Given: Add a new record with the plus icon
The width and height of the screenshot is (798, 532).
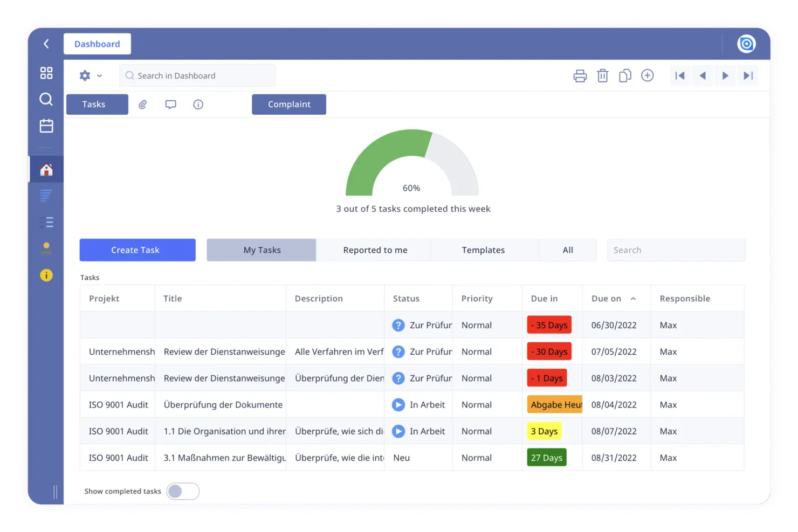Looking at the screenshot, I should (x=648, y=75).
